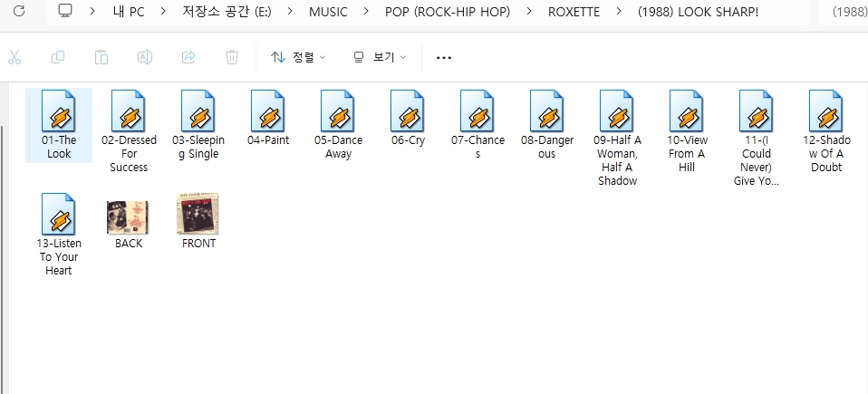Click the Share icon in toolbar
868x394 pixels.
188,57
